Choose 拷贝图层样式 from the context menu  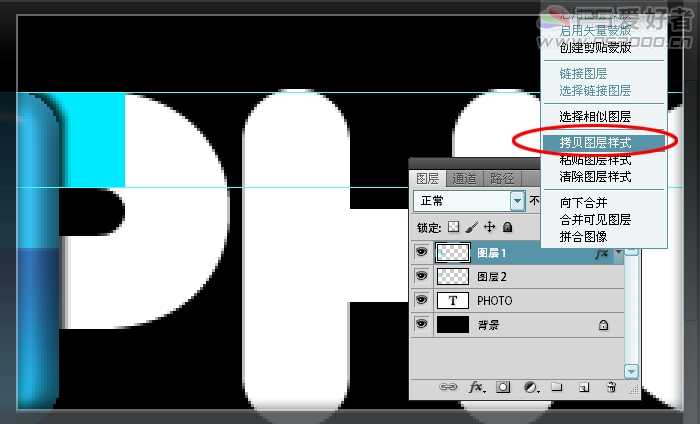595,143
